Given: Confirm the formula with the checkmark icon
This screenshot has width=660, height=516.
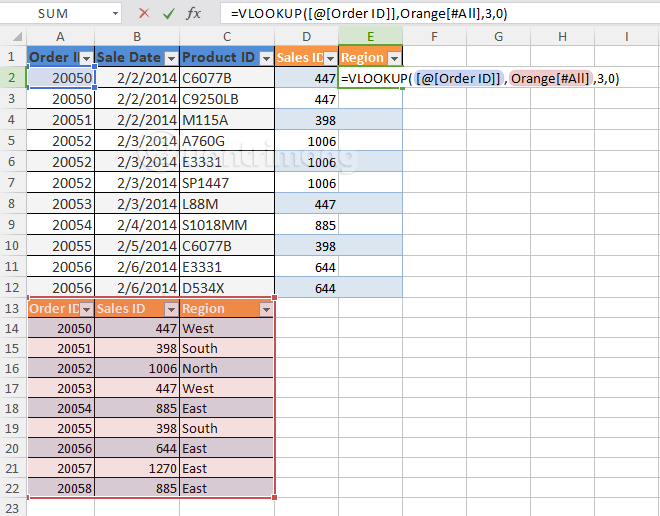Looking at the screenshot, I should coord(169,13).
